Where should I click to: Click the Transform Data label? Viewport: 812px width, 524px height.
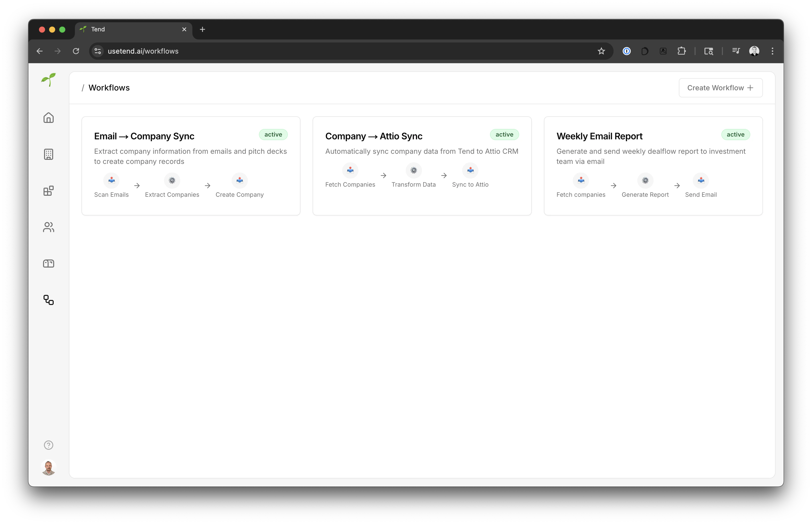pos(413,184)
